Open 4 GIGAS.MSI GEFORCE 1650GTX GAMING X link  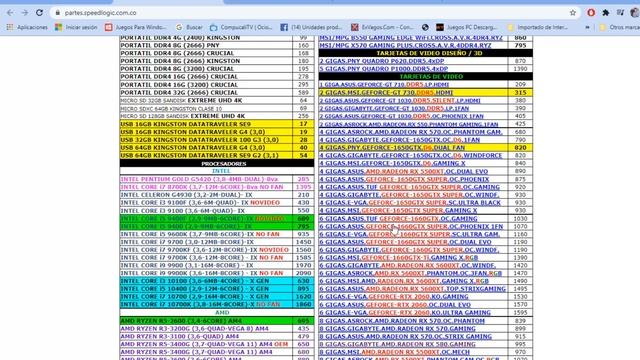coord(392,163)
